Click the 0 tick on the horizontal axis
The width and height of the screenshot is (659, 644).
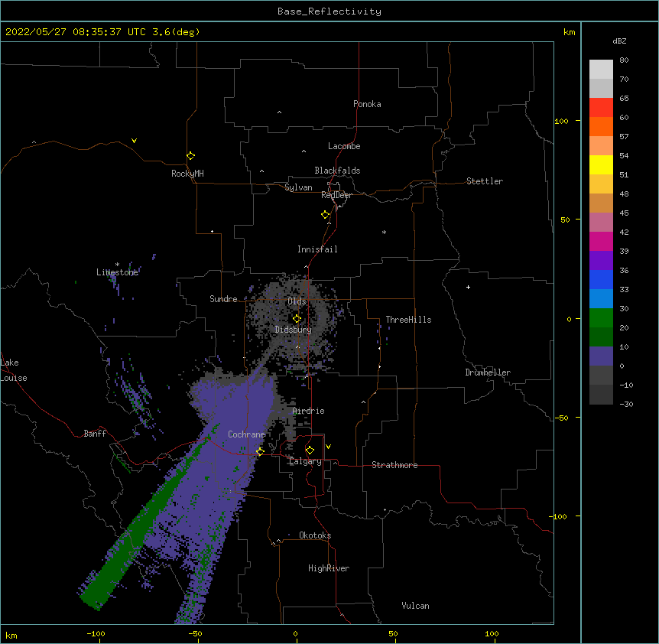(295, 633)
